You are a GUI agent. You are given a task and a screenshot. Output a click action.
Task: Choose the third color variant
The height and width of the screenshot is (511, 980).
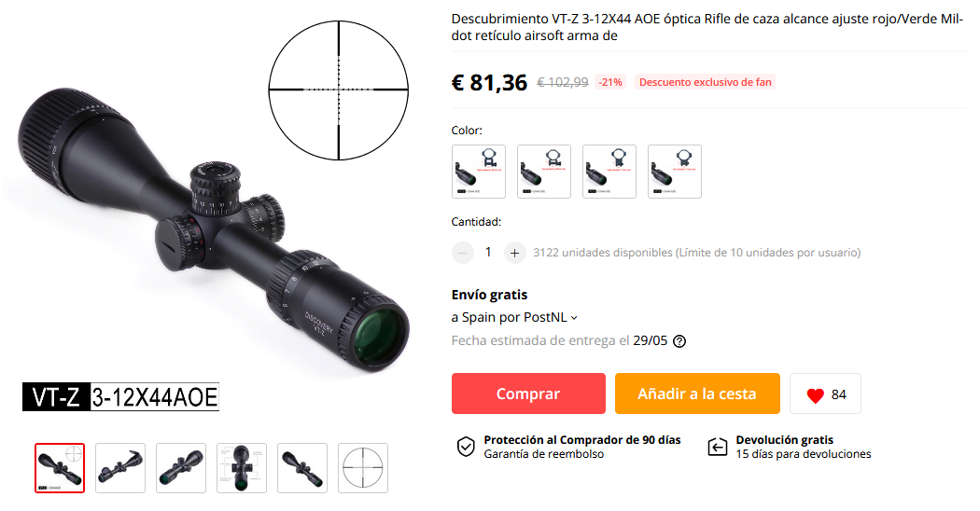click(x=609, y=172)
